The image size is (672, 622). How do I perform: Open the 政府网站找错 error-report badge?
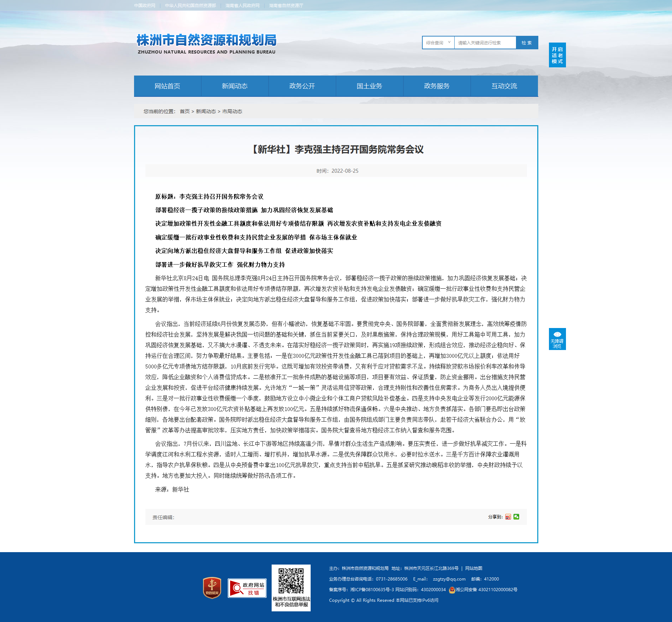(247, 588)
